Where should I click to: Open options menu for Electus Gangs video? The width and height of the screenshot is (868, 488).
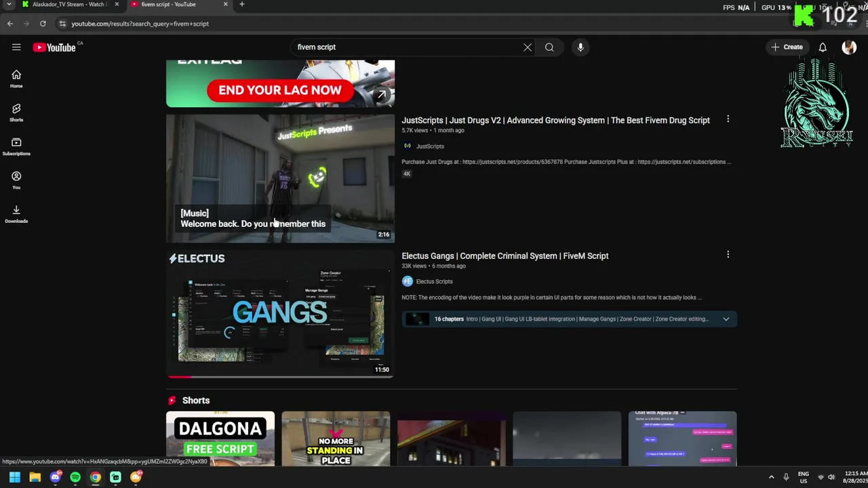click(728, 255)
